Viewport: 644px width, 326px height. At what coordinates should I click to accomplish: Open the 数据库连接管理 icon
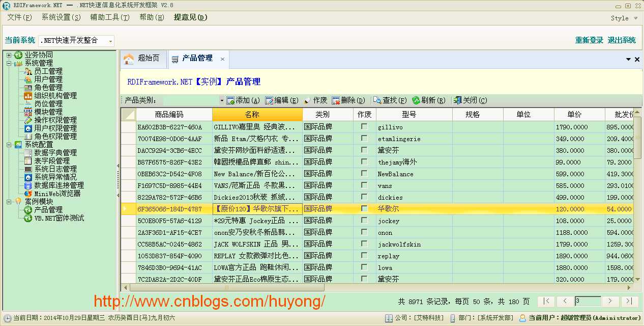(28, 185)
